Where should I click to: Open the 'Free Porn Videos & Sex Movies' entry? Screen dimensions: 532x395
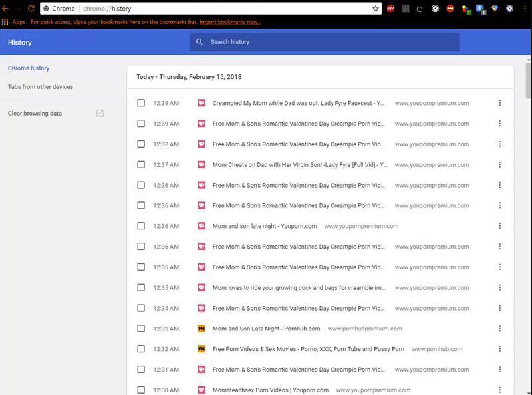pos(308,349)
